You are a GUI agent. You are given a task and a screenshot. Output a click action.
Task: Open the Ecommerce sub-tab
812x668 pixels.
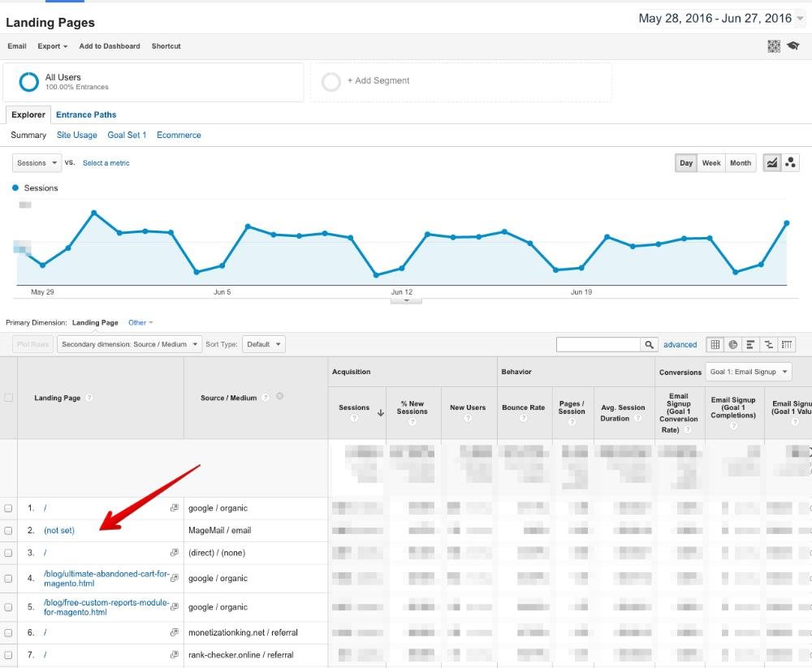[x=179, y=135]
